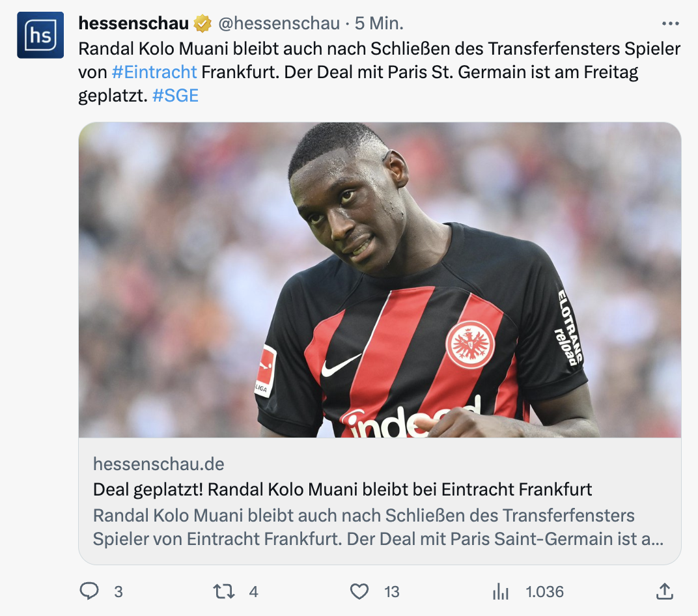Open the Deal geplatzt! article headline
The height and width of the screenshot is (616, 698).
click(342, 489)
